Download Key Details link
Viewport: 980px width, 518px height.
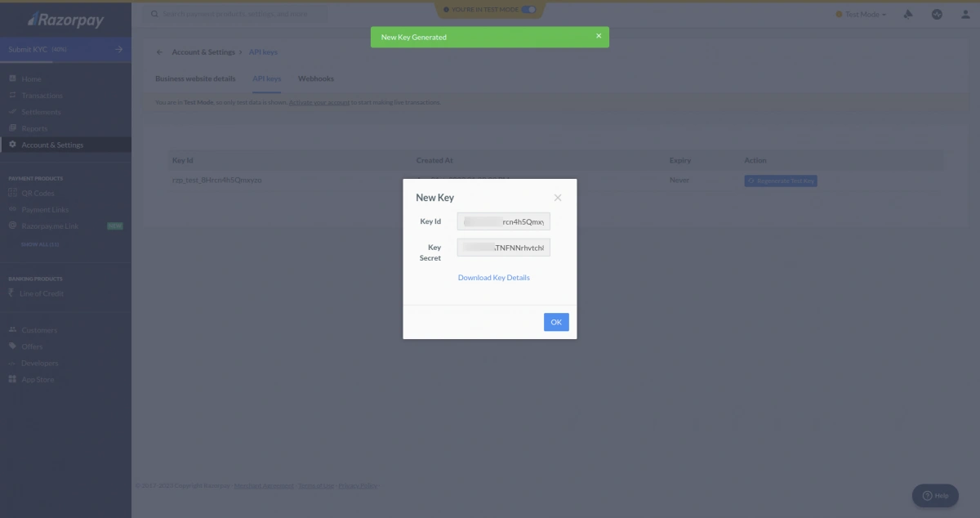tap(493, 278)
